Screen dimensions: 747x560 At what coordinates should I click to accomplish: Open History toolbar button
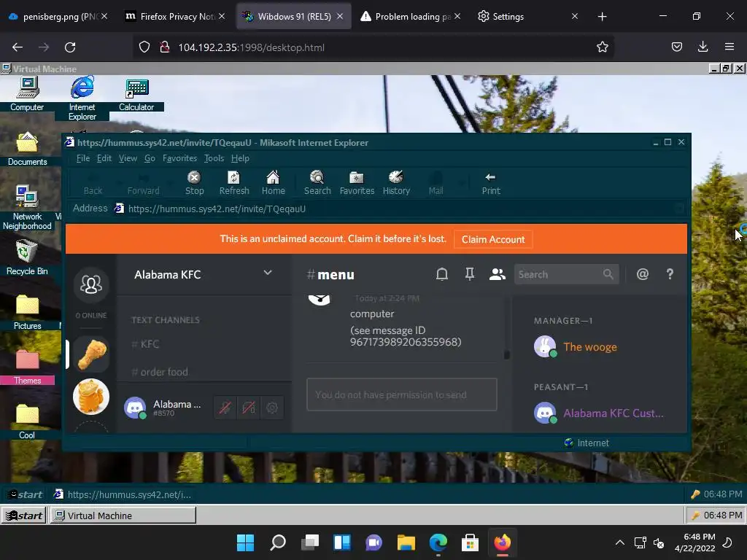(396, 183)
